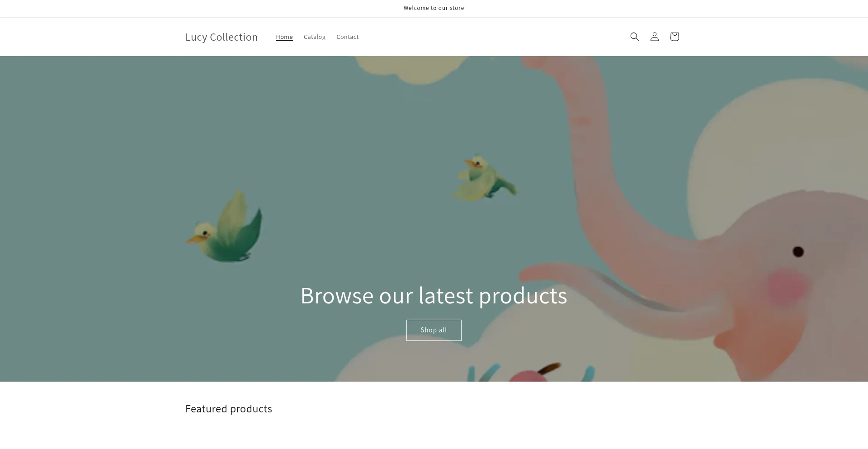Go to the Home menu item

[284, 37]
